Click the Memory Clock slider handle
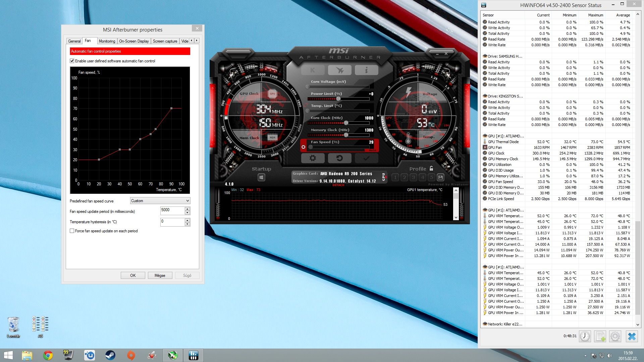Screen dimensions: 644x362 coord(346,135)
